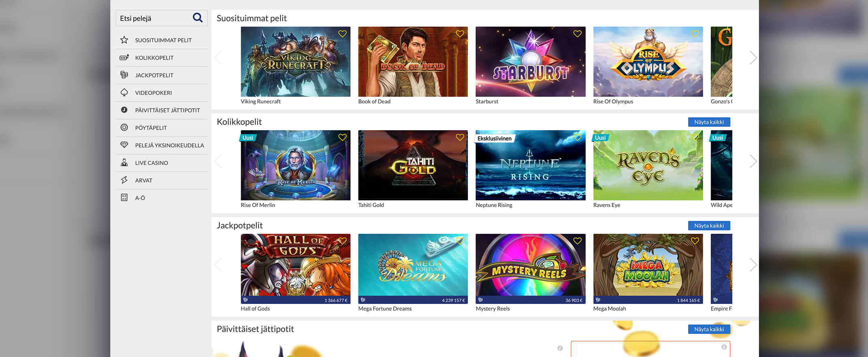Click Näytä kaikki for Kolikkopelit
868x357 pixels.
(709, 122)
